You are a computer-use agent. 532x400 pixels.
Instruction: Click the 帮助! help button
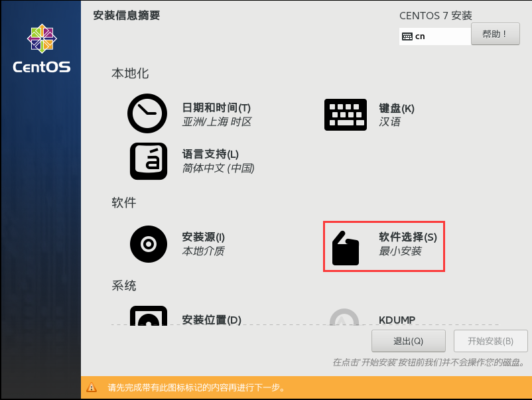click(496, 34)
